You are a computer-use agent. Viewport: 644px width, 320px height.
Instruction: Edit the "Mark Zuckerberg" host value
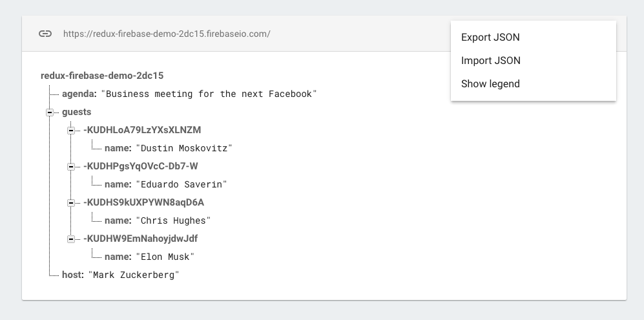134,275
